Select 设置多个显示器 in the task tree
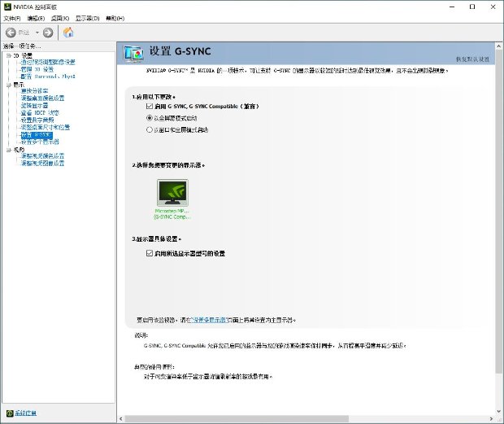This screenshot has height=424, width=504. pyautogui.click(x=40, y=142)
